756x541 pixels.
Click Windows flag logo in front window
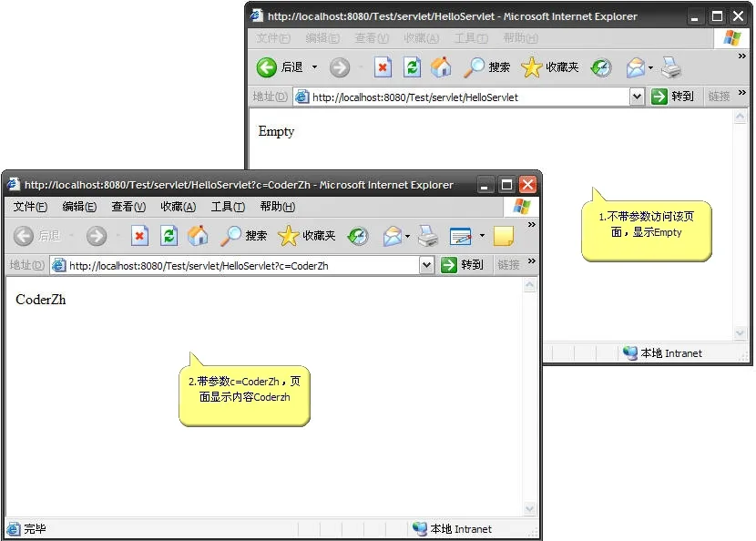[521, 207]
